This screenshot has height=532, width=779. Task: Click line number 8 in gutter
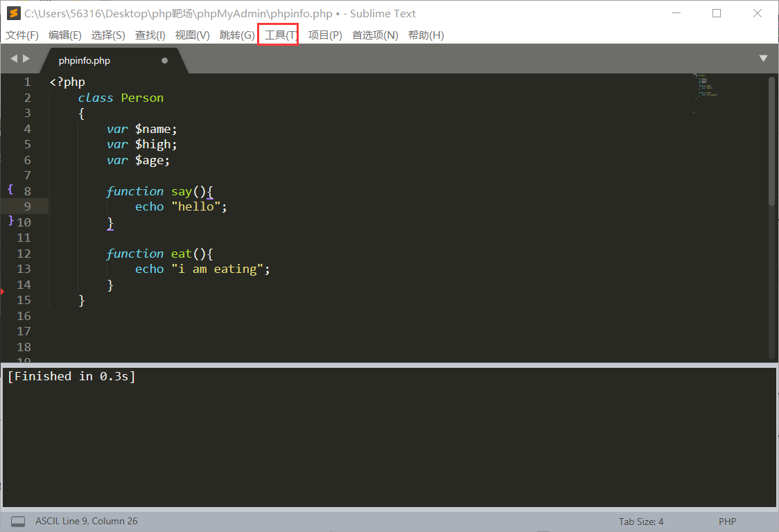27,191
